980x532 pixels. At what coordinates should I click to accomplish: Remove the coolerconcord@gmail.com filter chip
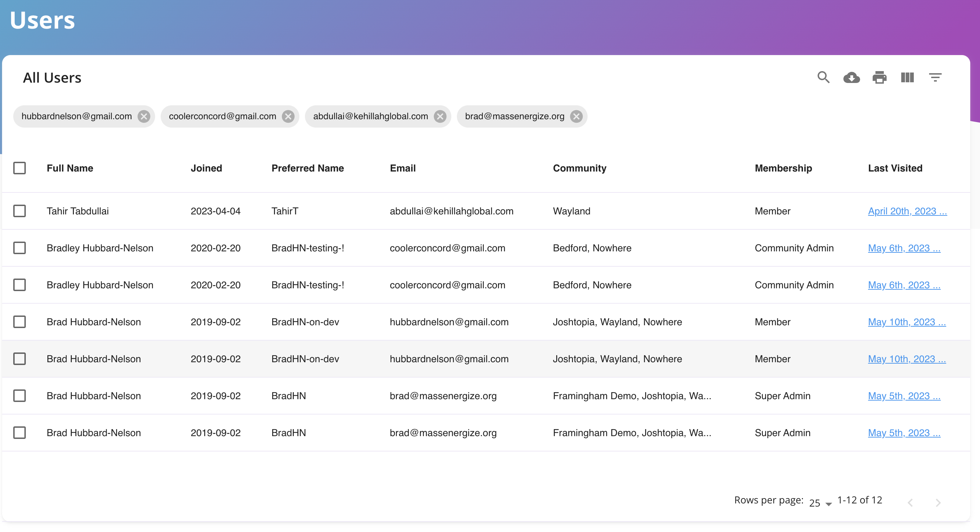(x=288, y=116)
